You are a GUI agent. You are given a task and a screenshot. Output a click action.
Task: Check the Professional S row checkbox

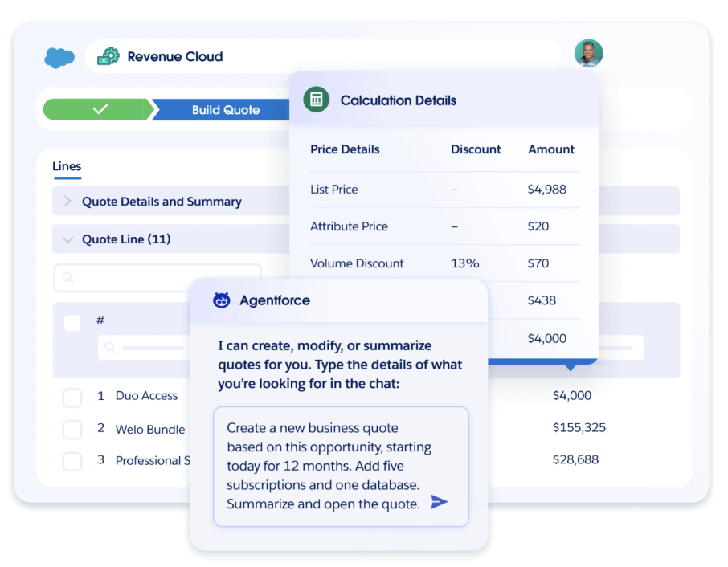click(x=72, y=461)
